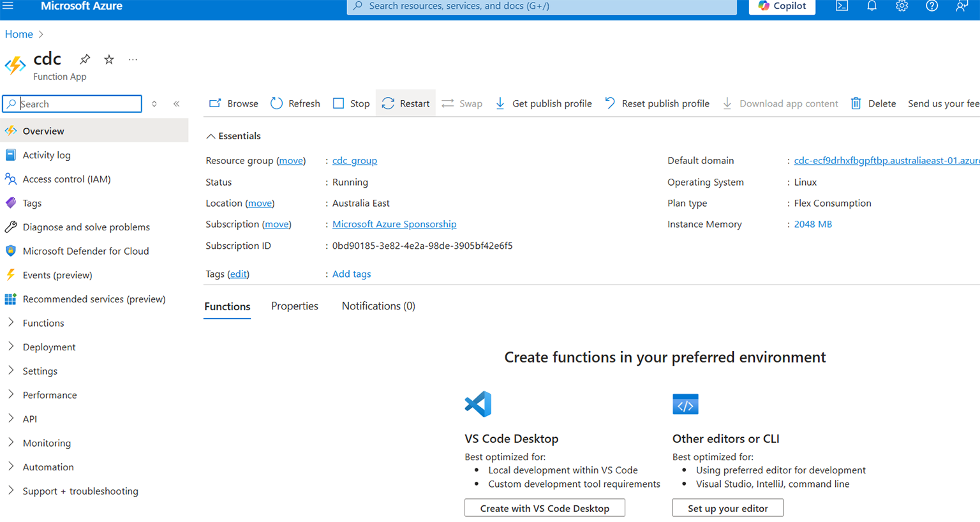Open the default domain URL link
Image resolution: width=980 pixels, height=522 pixels.
tap(887, 161)
